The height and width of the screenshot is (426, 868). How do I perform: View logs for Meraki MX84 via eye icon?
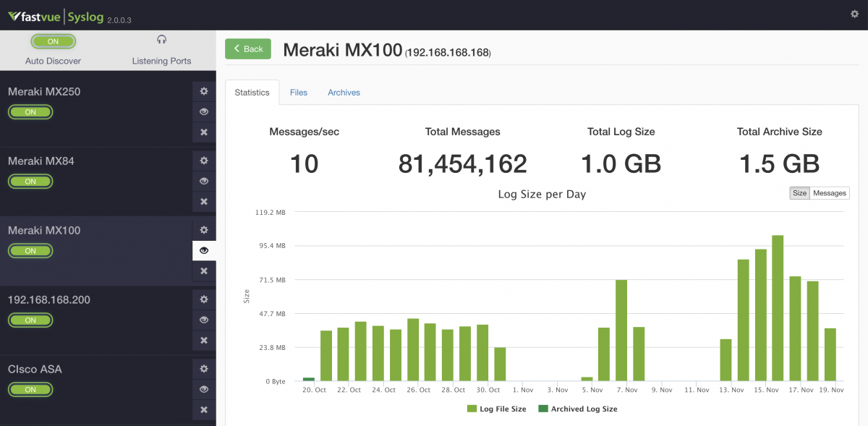203,181
